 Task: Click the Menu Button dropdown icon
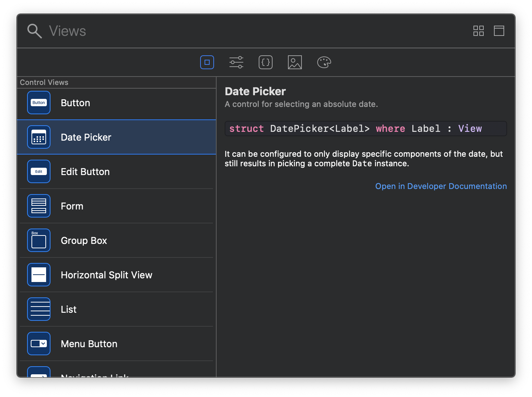pyautogui.click(x=39, y=344)
